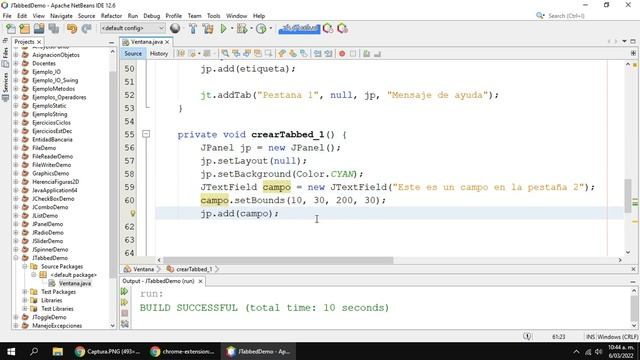Open the Tools menu
The width and height of the screenshot is (640, 360).
coord(213,16)
